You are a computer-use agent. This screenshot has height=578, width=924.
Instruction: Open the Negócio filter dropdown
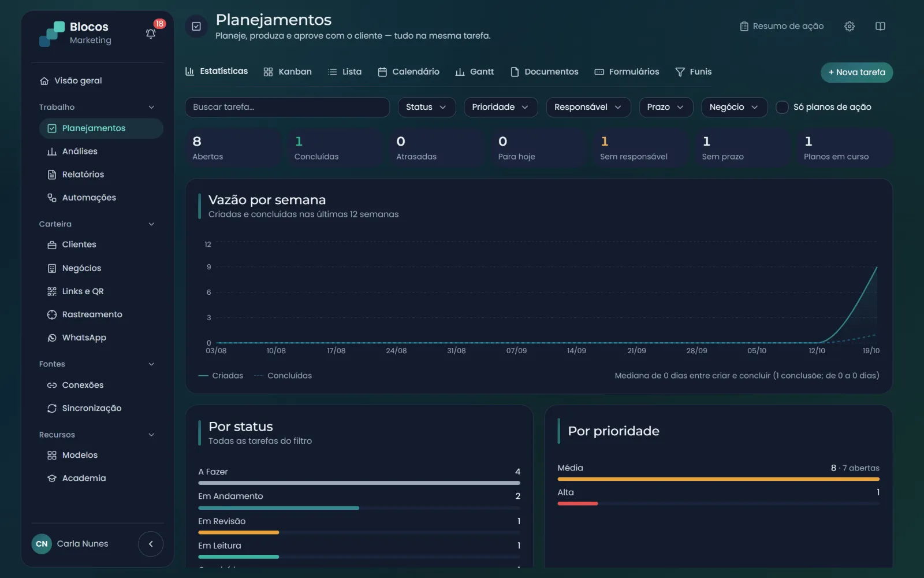pyautogui.click(x=734, y=107)
